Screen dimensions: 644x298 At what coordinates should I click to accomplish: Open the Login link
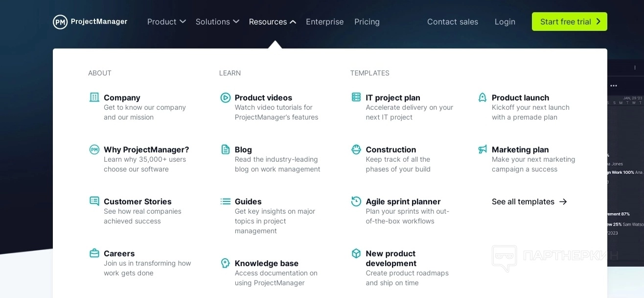coord(505,22)
